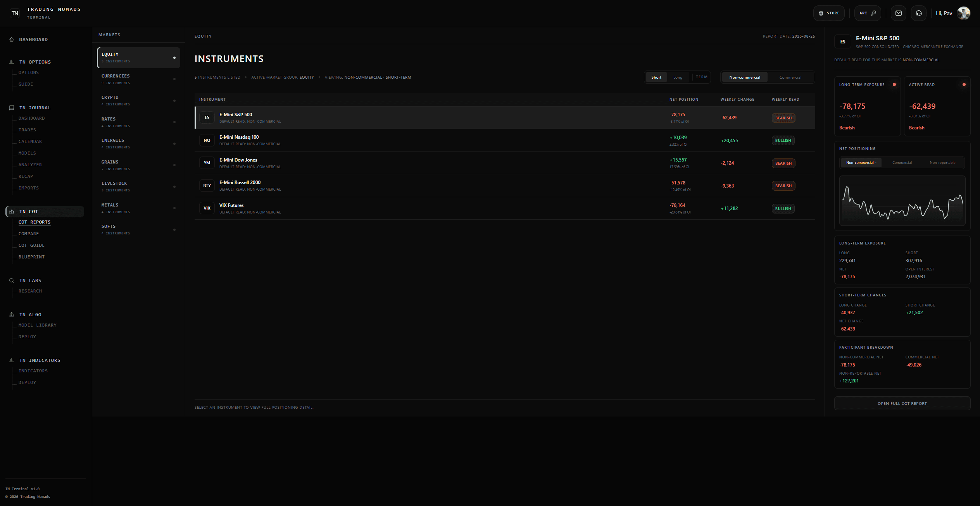Open COT Guide in the sidebar

point(31,245)
